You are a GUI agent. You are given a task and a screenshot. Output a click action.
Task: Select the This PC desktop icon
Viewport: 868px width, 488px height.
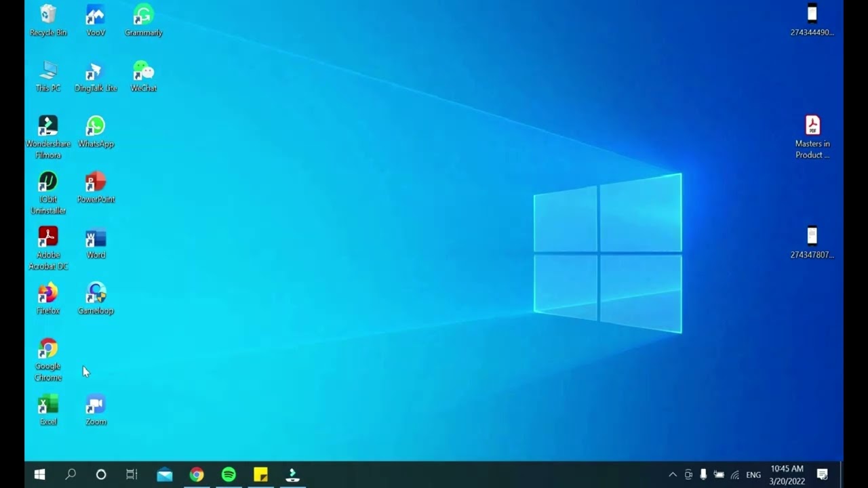point(48,76)
